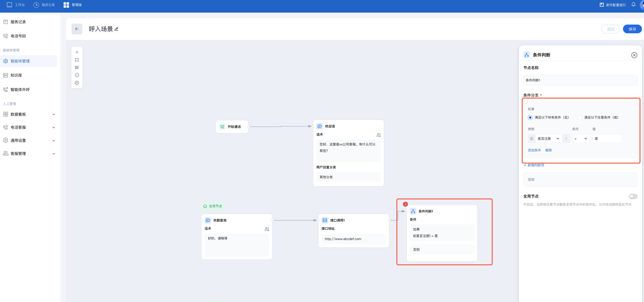Click the auto-align layout canvas tool icon
Screen dimensions: 644x302
(77, 67)
